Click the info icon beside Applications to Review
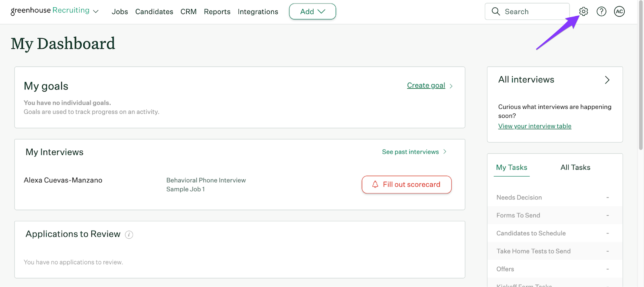Image resolution: width=644 pixels, height=287 pixels. (x=129, y=235)
